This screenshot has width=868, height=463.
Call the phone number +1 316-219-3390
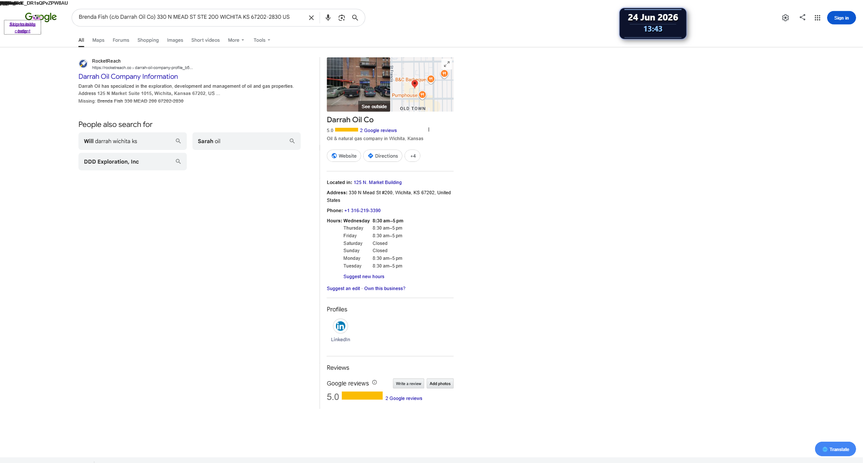362,210
